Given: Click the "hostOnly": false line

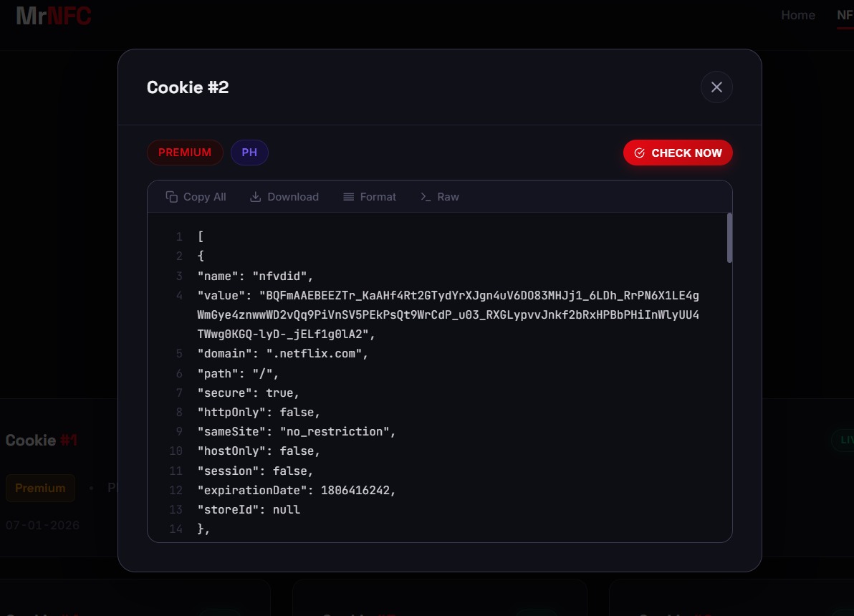Looking at the screenshot, I should (259, 451).
